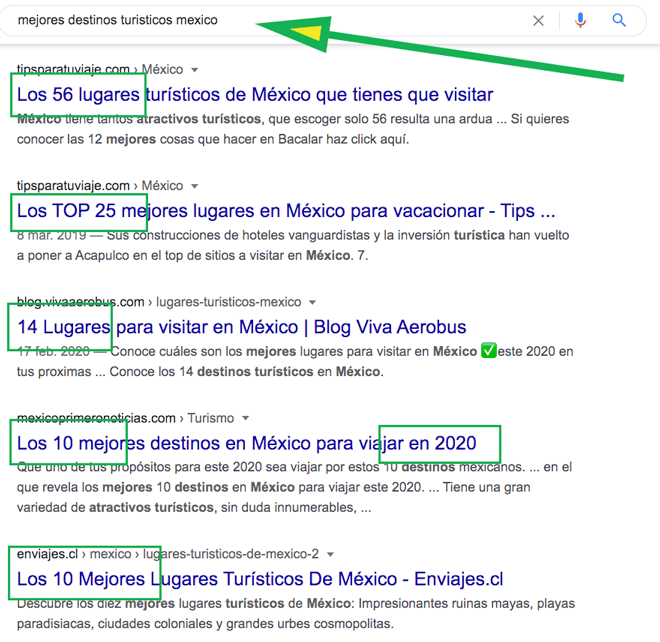Open 'Los 10 mejores destinos en México' result

pos(246,443)
